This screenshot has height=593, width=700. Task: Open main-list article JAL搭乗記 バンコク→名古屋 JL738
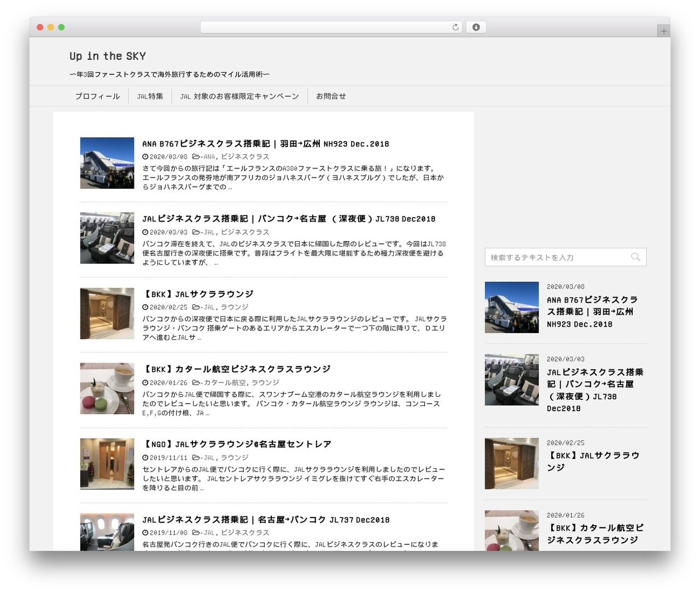289,219
